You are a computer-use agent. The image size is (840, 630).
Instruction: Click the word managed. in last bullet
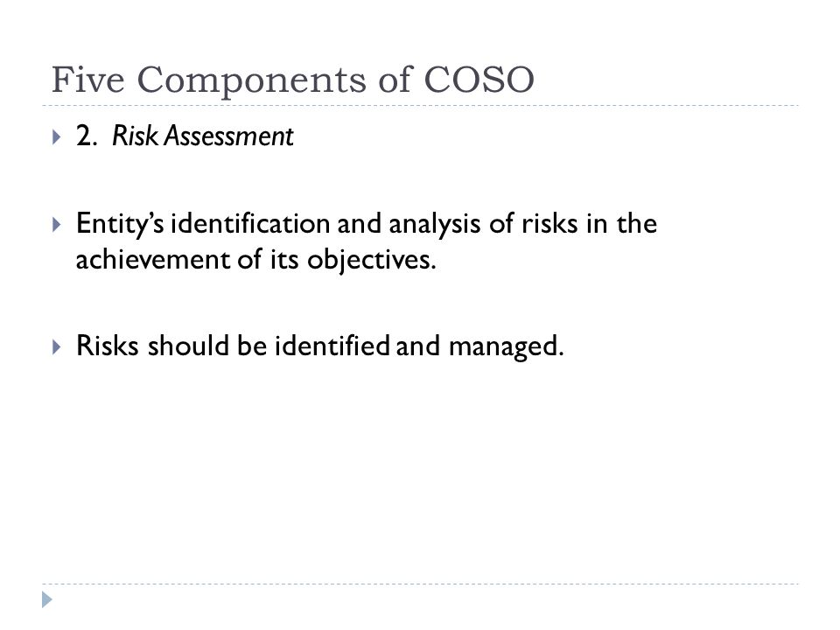click(507, 347)
